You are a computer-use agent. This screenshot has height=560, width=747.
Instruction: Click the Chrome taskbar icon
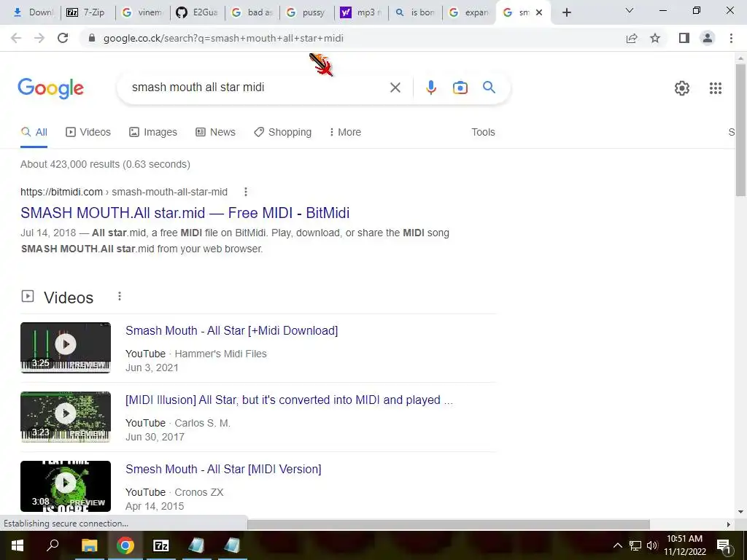pyautogui.click(x=125, y=545)
